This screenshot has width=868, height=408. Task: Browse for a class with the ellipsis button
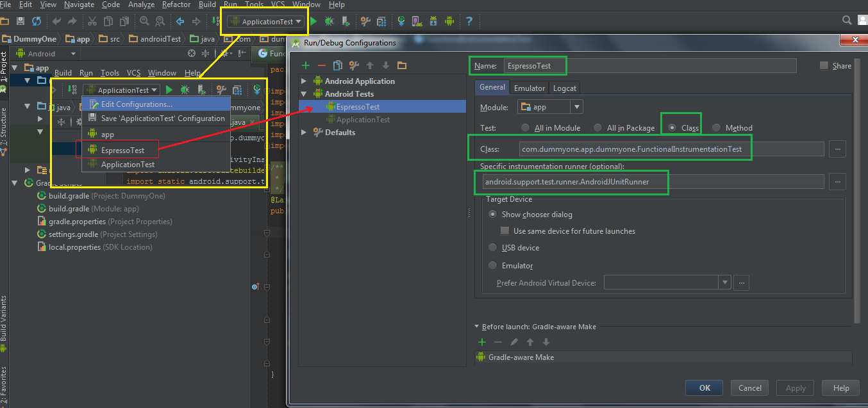coord(837,149)
